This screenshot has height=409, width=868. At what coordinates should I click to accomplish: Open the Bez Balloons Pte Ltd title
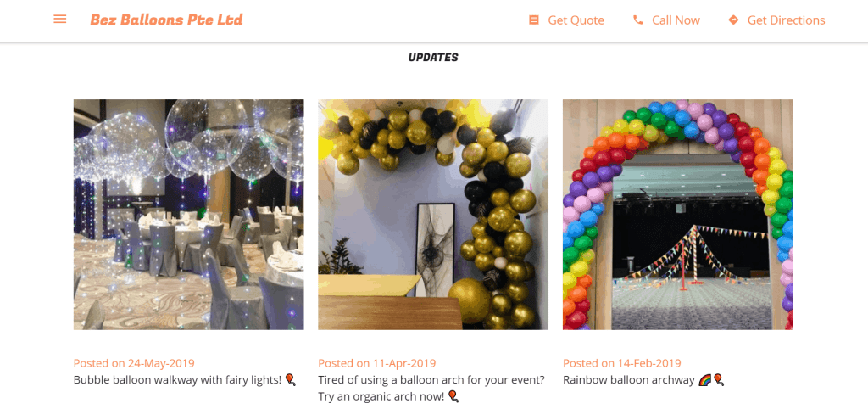pos(167,20)
